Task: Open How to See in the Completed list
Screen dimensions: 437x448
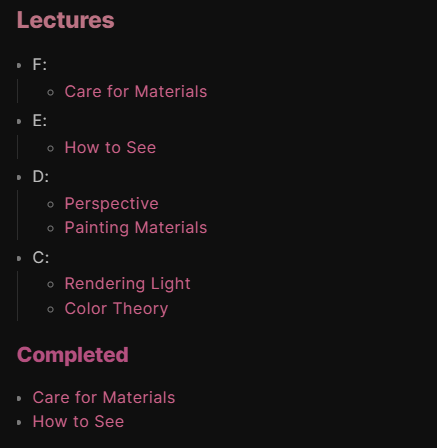Action: tap(78, 421)
